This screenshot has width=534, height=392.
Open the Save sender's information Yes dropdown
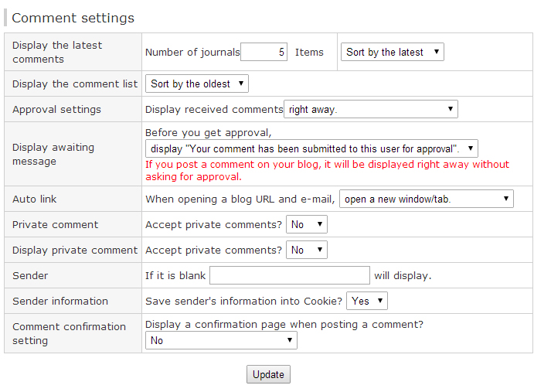(367, 301)
